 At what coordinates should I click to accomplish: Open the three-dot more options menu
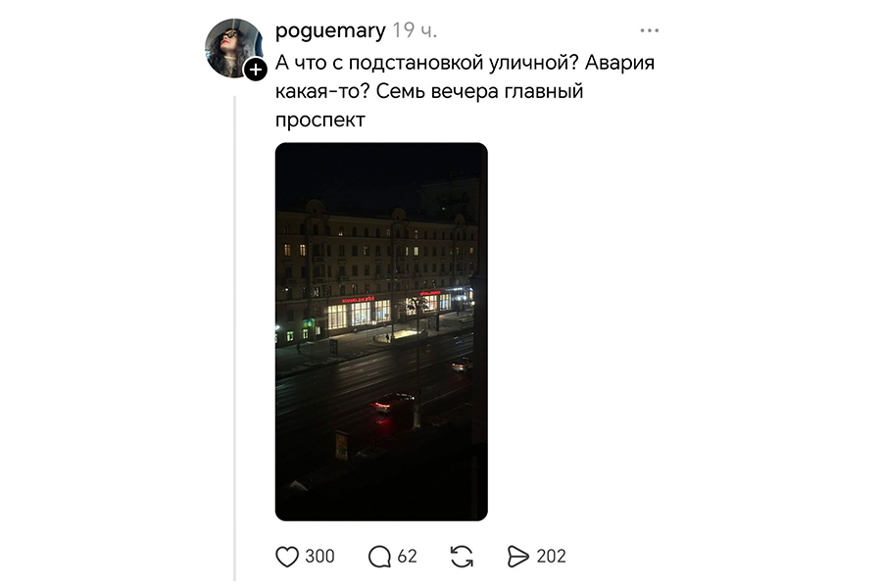click(x=649, y=30)
